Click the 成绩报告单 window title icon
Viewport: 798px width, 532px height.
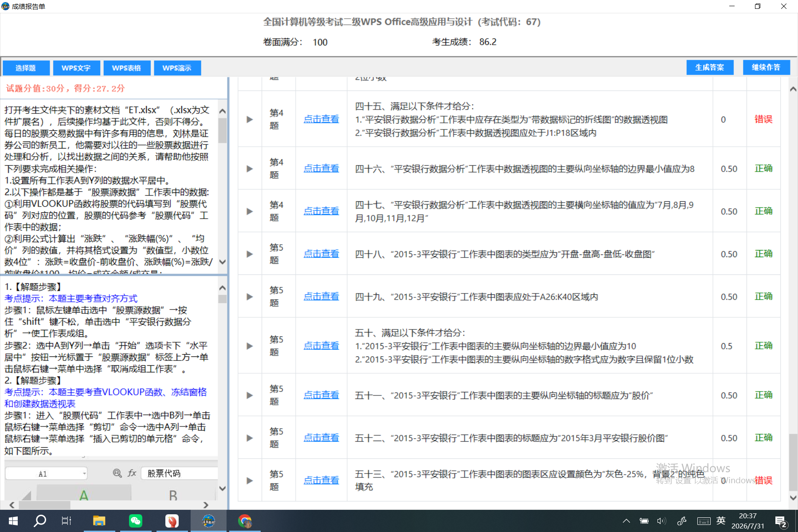click(6, 6)
